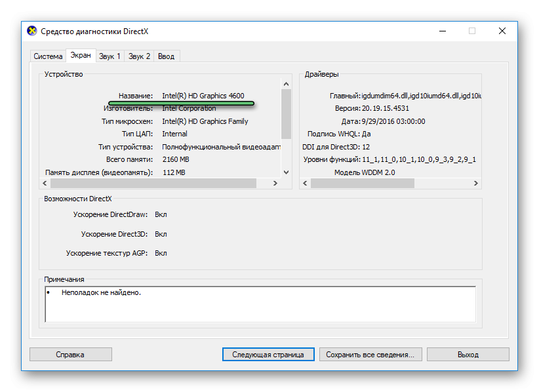Viewport: 539px width, 392px height.
Task: Click the Справка button
Action: (x=70, y=355)
